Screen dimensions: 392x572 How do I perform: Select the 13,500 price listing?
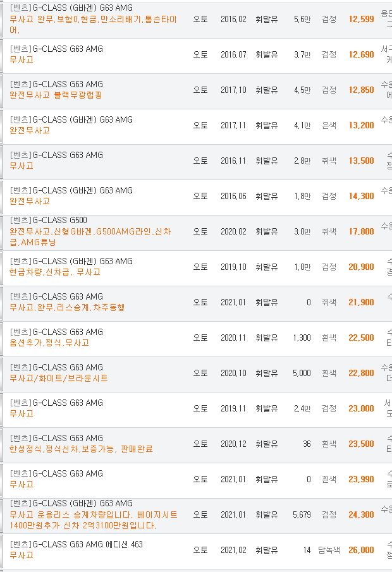pos(361,161)
